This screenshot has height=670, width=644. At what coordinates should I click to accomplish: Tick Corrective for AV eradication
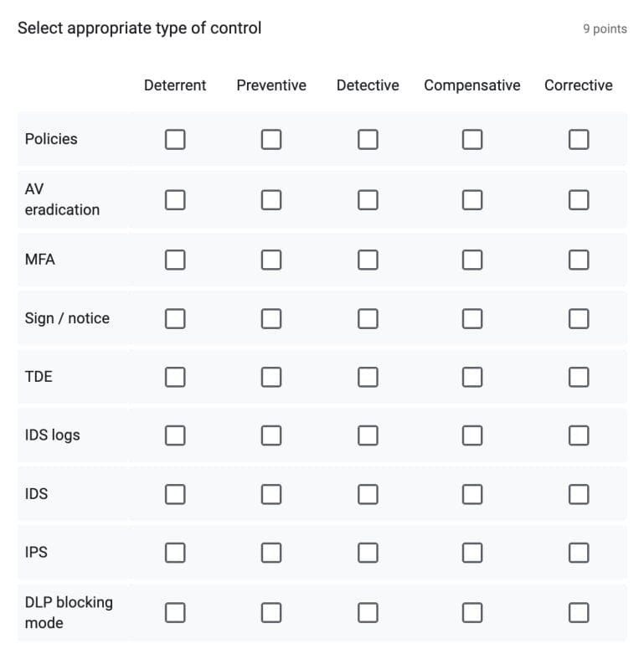pyautogui.click(x=579, y=199)
